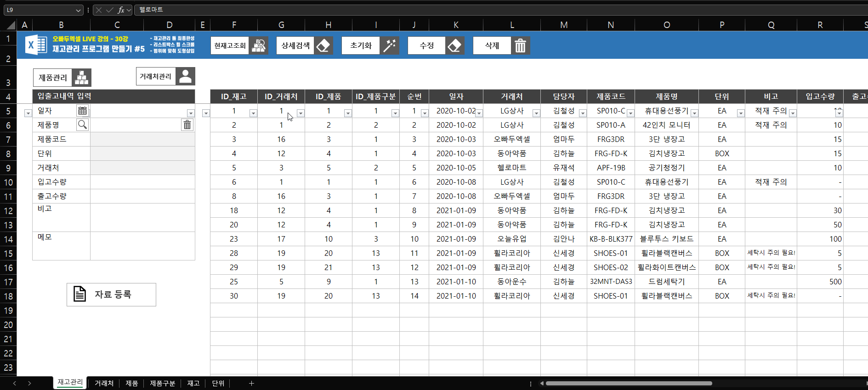
Task: Switch to the 제품구분 sheet tab
Action: pos(162,383)
